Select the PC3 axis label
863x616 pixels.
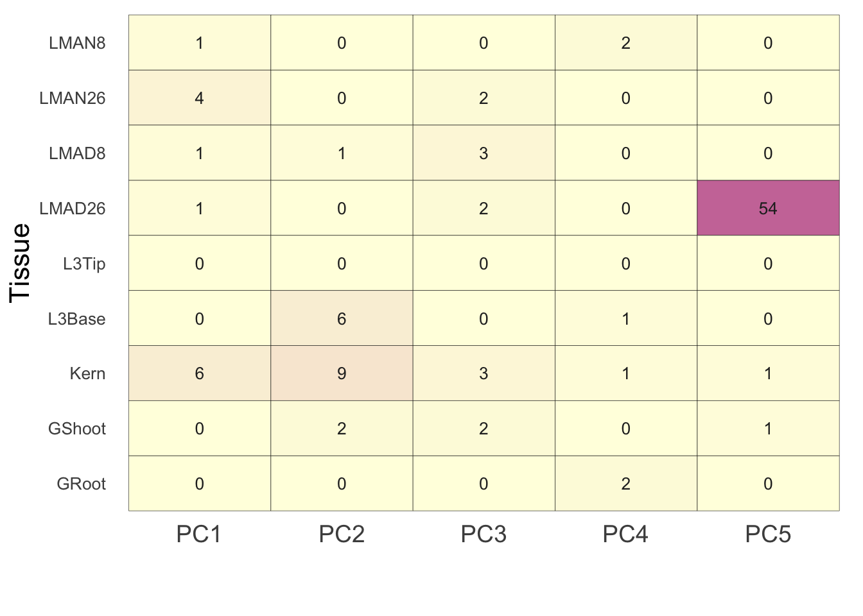(x=484, y=534)
